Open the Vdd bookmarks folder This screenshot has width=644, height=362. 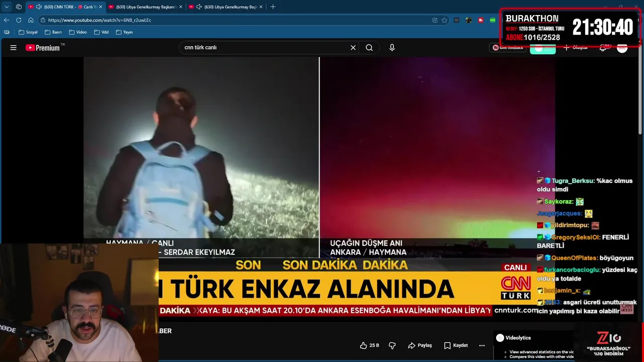point(101,32)
